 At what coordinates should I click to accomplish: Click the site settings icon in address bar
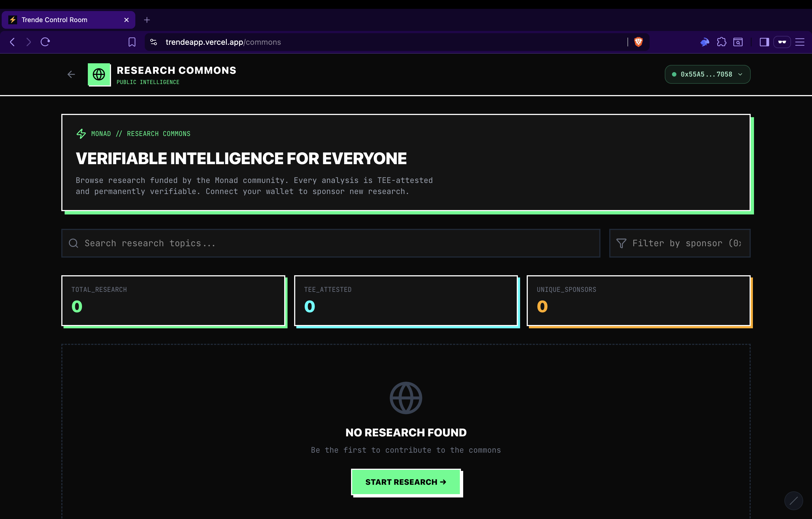tap(154, 42)
